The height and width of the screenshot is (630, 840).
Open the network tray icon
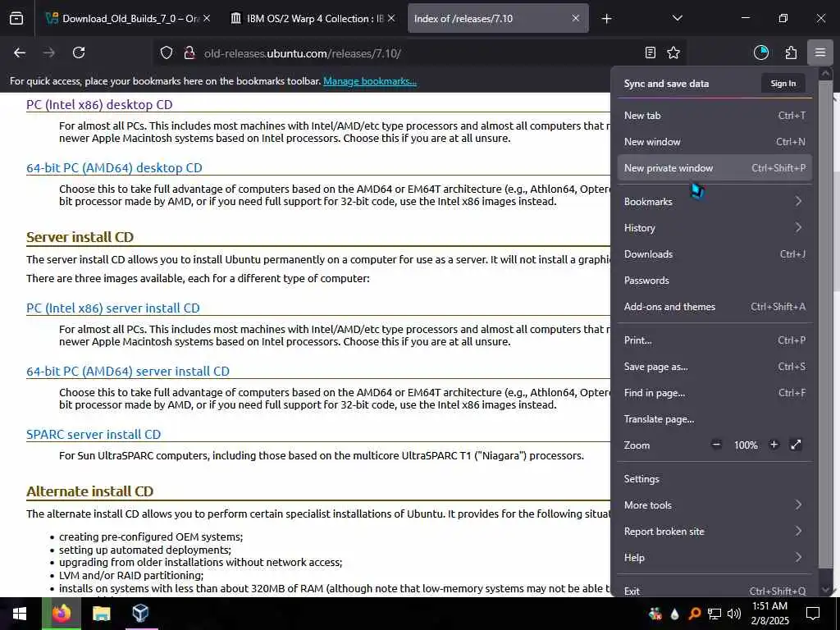(714, 614)
